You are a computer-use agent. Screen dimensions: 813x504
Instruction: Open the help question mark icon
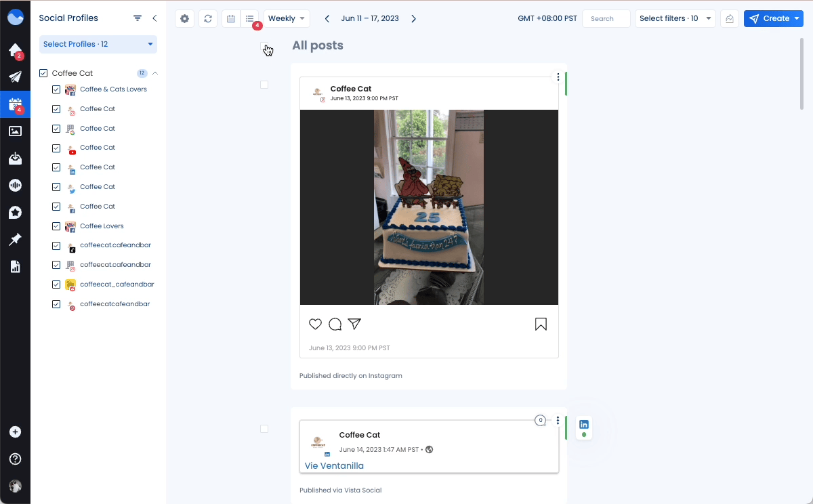coord(15,459)
